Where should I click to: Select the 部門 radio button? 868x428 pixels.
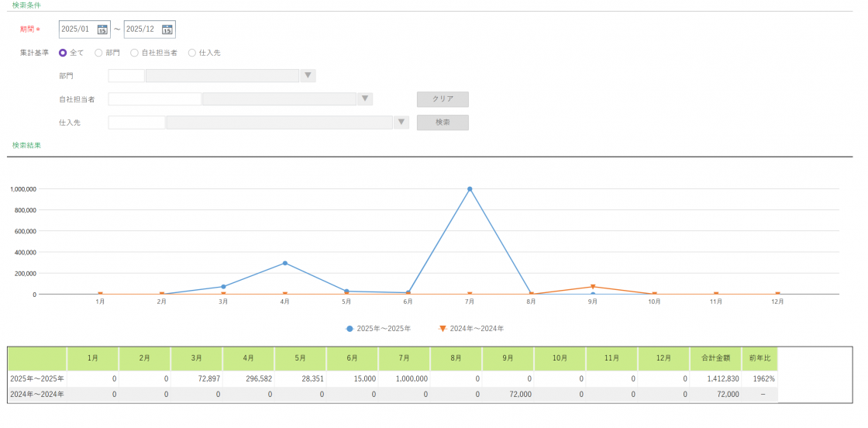click(98, 53)
